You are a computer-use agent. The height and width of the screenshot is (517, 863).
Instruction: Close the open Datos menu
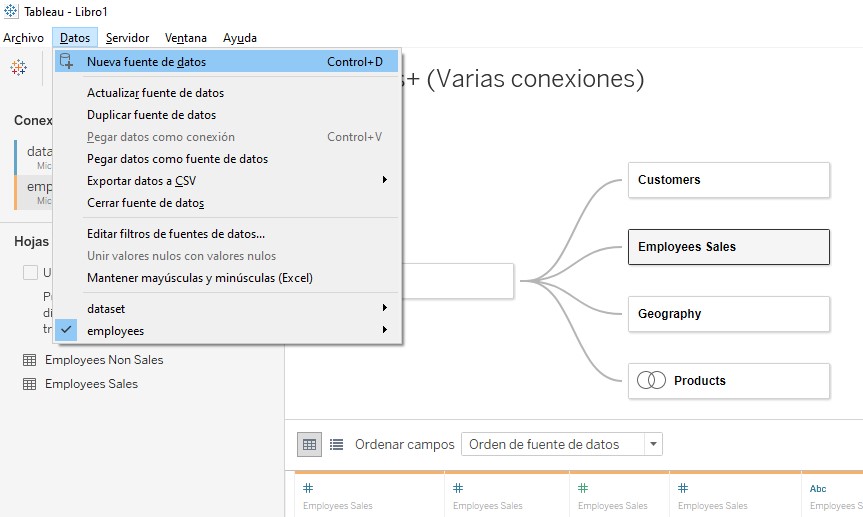[x=75, y=38]
